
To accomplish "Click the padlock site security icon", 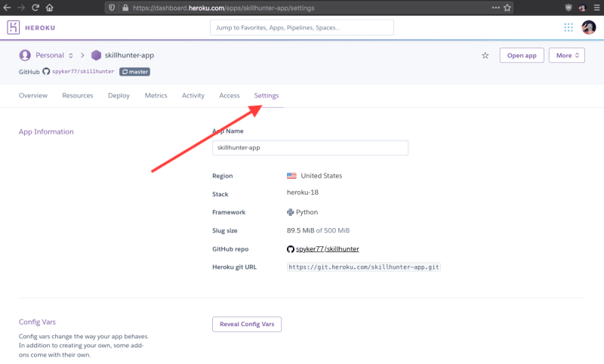I will click(x=125, y=8).
